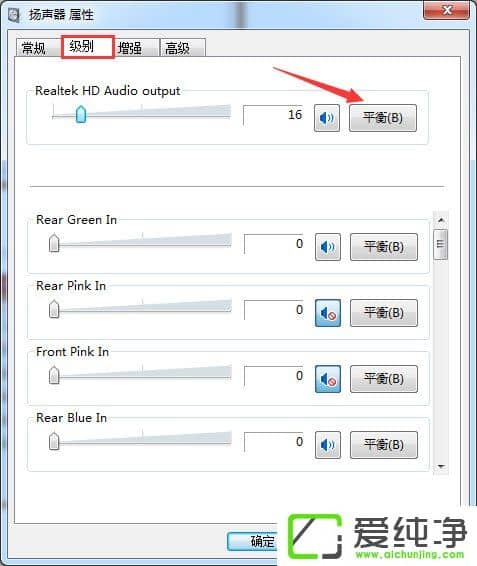
Task: Mute the Rear Blue In channel
Action: tap(328, 445)
